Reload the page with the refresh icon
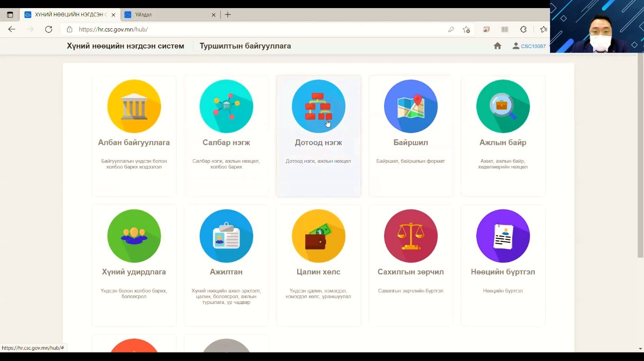Viewport: 644px width, 361px height. click(x=49, y=29)
